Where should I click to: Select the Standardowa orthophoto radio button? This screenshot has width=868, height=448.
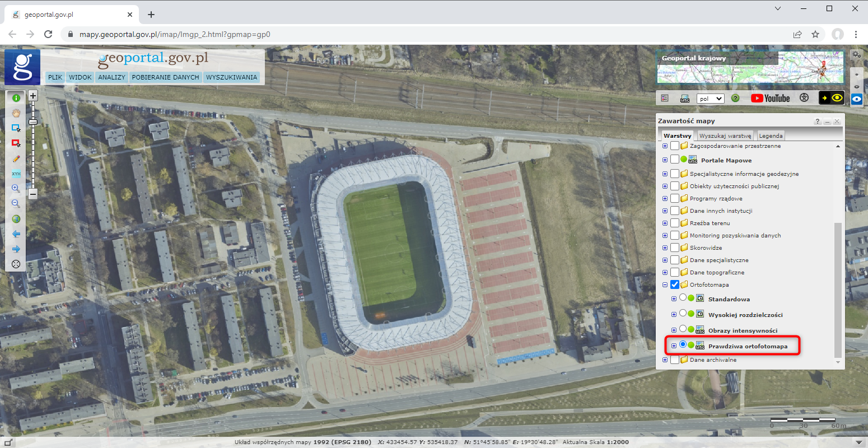click(683, 298)
